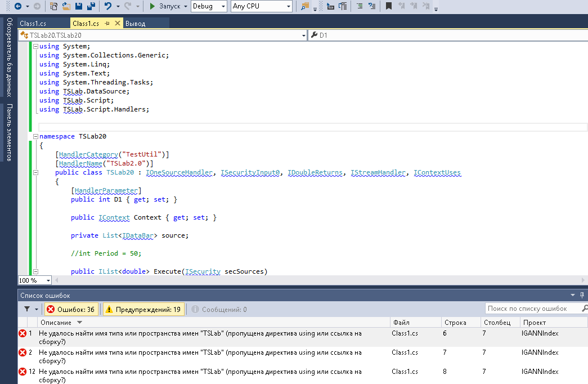This screenshot has height=384, width=588.
Task: Switch to the first Class1.cs tab
Action: coord(33,24)
